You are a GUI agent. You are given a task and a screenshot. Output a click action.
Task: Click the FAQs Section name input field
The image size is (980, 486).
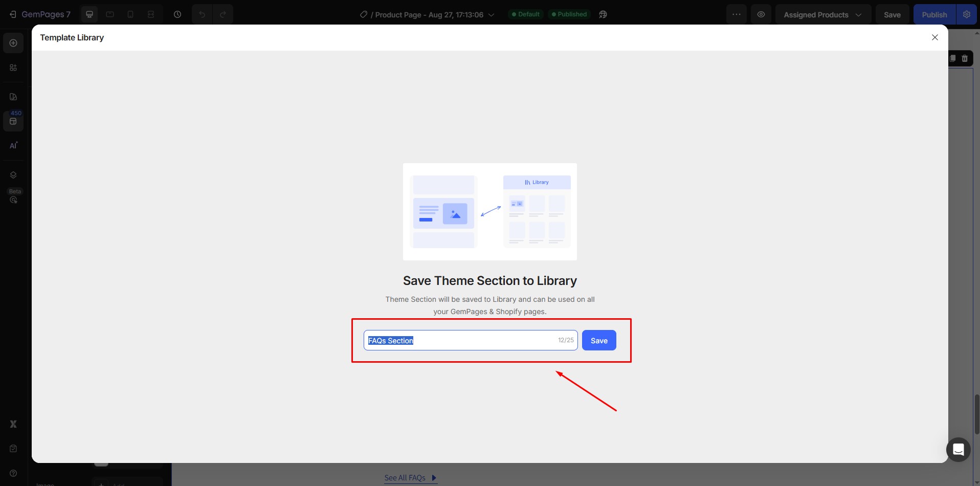[x=471, y=340]
